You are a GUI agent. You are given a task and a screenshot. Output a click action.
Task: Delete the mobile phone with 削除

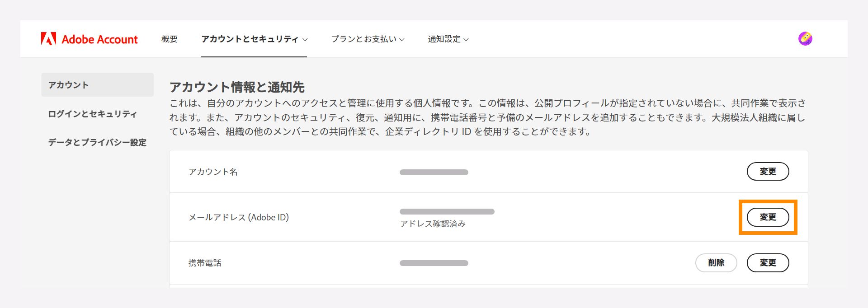coord(716,263)
